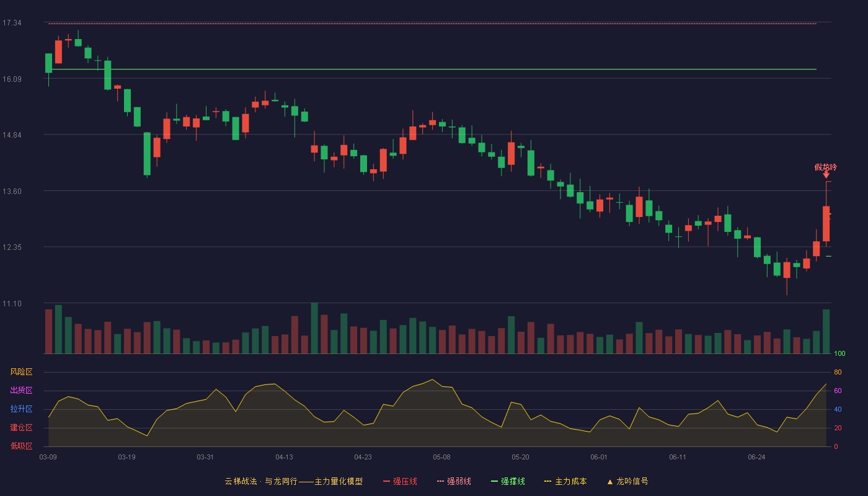868x496 pixels.
Task: Click the 04-13 date label
Action: coord(284,457)
